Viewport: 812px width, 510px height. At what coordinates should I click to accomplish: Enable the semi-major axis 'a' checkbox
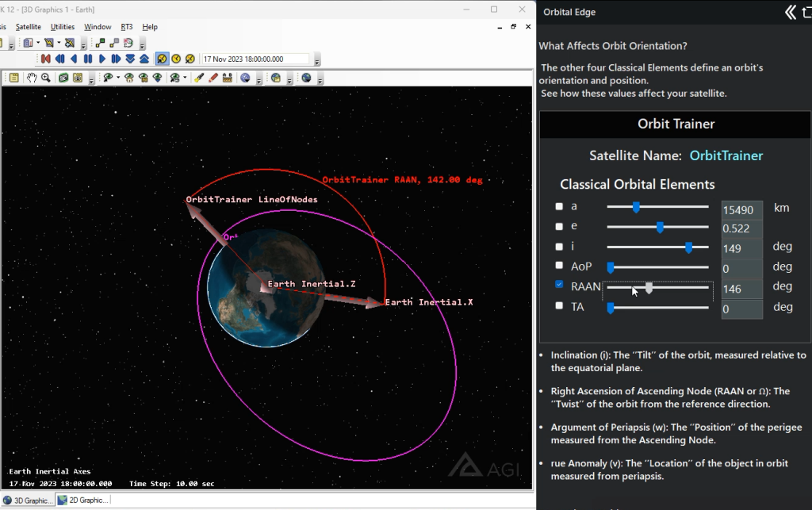(x=559, y=207)
